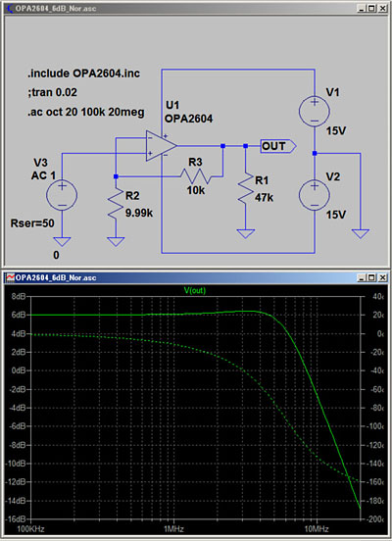392x541 pixels.
Task: Click the waveform window title icon
Action: [11, 277]
